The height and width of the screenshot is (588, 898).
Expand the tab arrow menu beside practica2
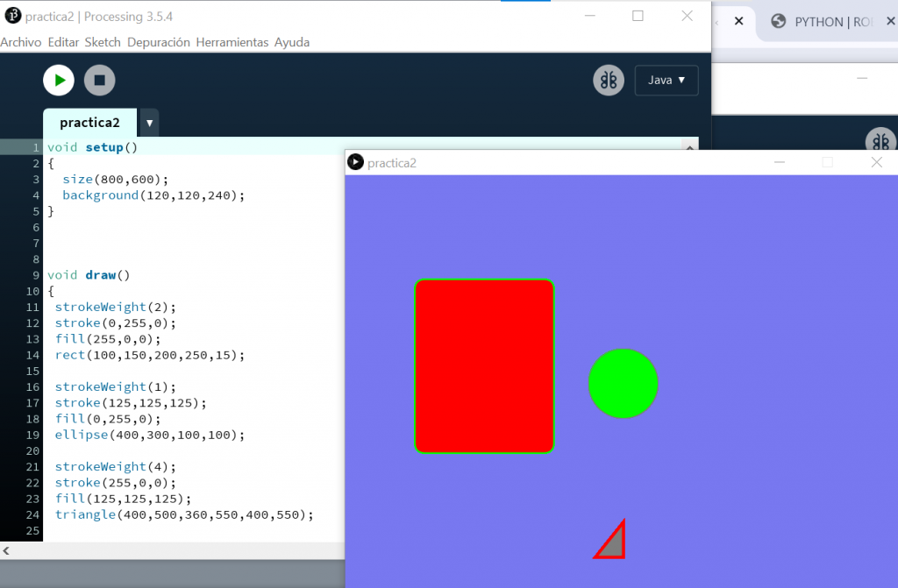coord(150,124)
